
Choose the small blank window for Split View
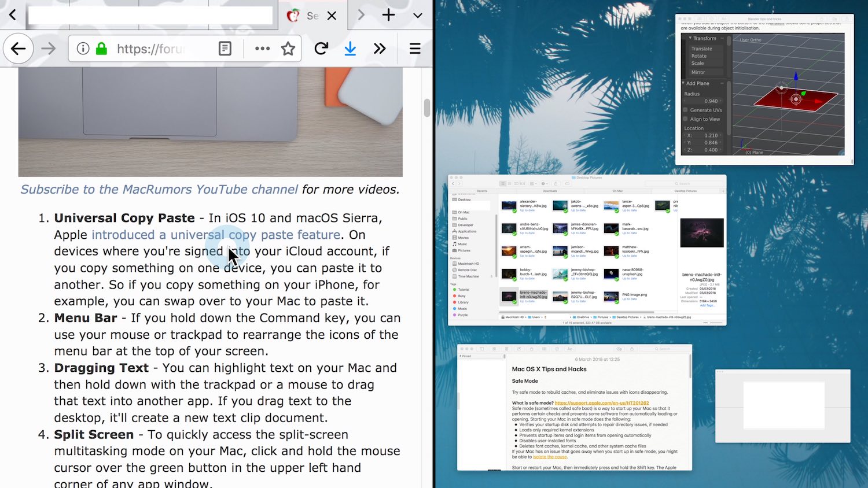[783, 406]
